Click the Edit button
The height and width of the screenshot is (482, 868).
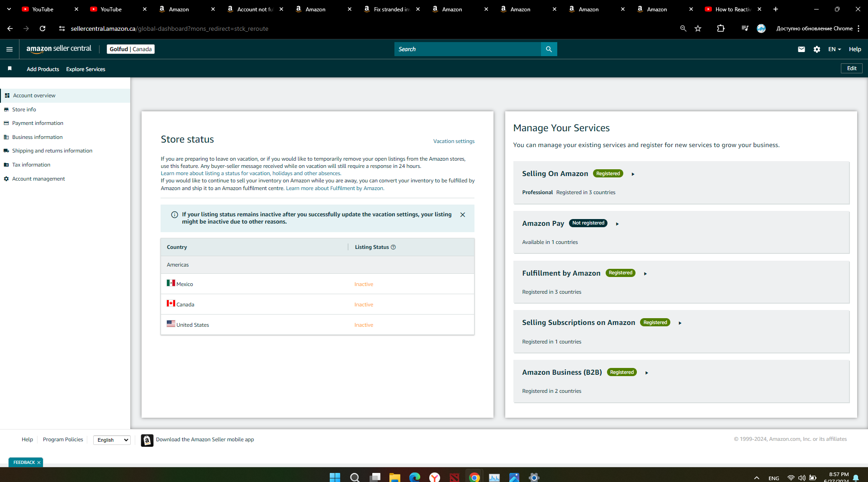pyautogui.click(x=851, y=68)
